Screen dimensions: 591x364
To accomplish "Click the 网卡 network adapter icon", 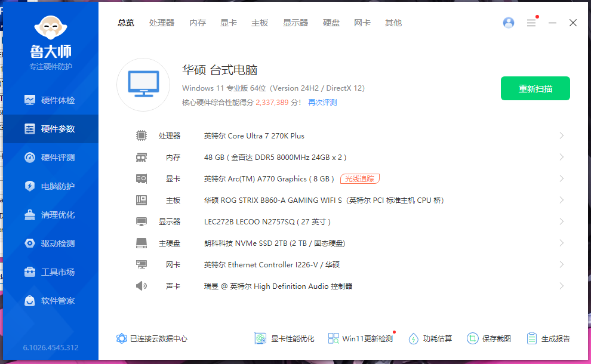I will click(x=141, y=264).
